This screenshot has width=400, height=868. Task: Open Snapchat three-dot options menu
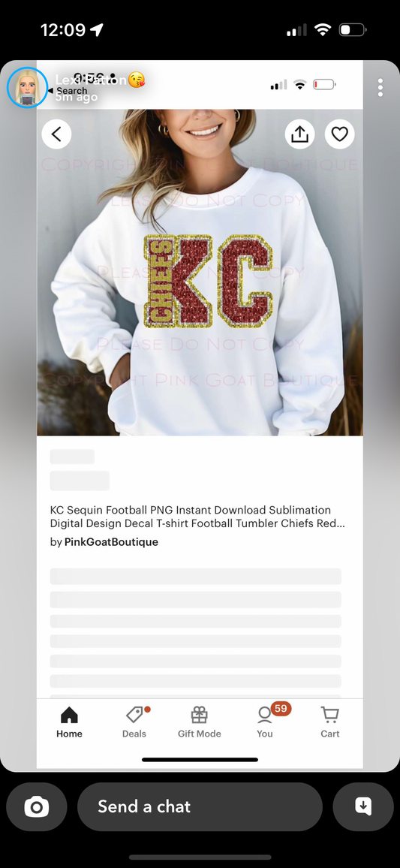tap(380, 87)
